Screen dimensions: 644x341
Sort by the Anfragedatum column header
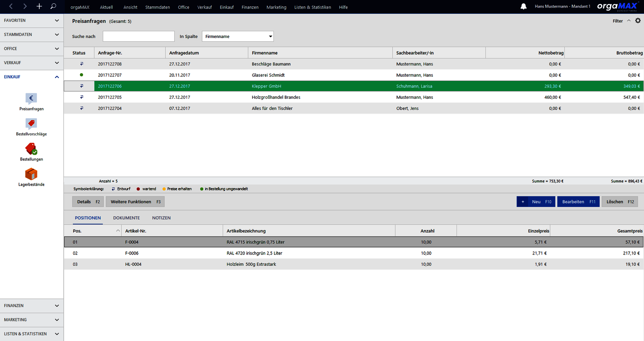(207, 53)
